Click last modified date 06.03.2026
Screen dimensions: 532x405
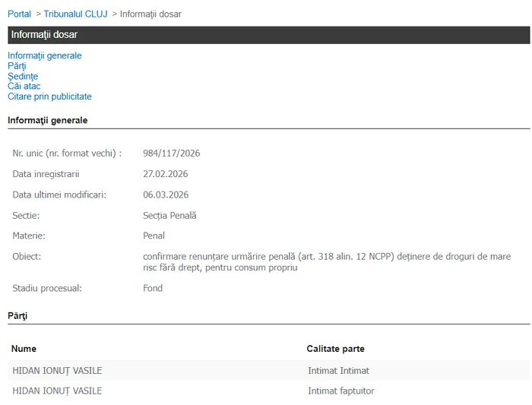coord(165,195)
